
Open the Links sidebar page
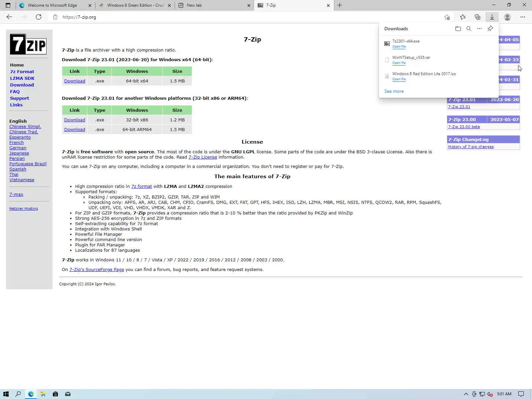16,105
